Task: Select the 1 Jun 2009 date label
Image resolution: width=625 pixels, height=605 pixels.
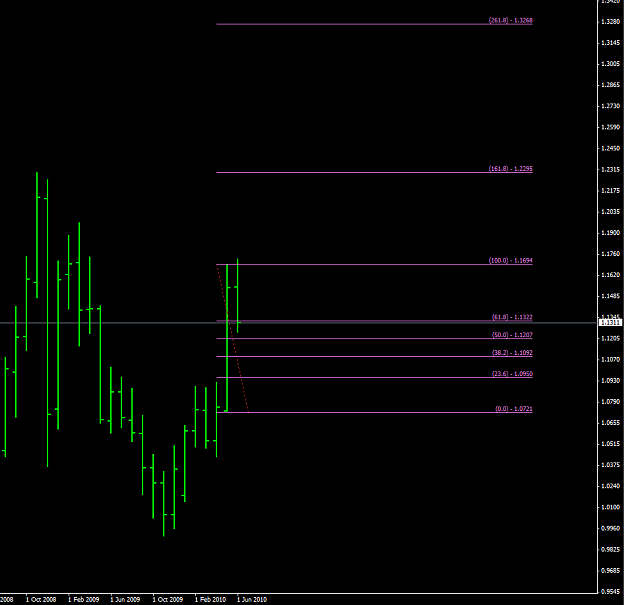Action: click(x=125, y=599)
